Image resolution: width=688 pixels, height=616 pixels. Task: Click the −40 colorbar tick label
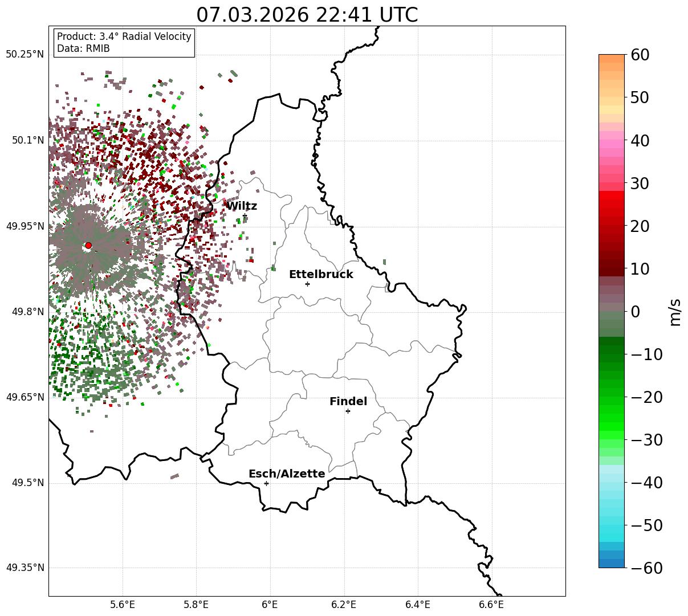tap(647, 482)
